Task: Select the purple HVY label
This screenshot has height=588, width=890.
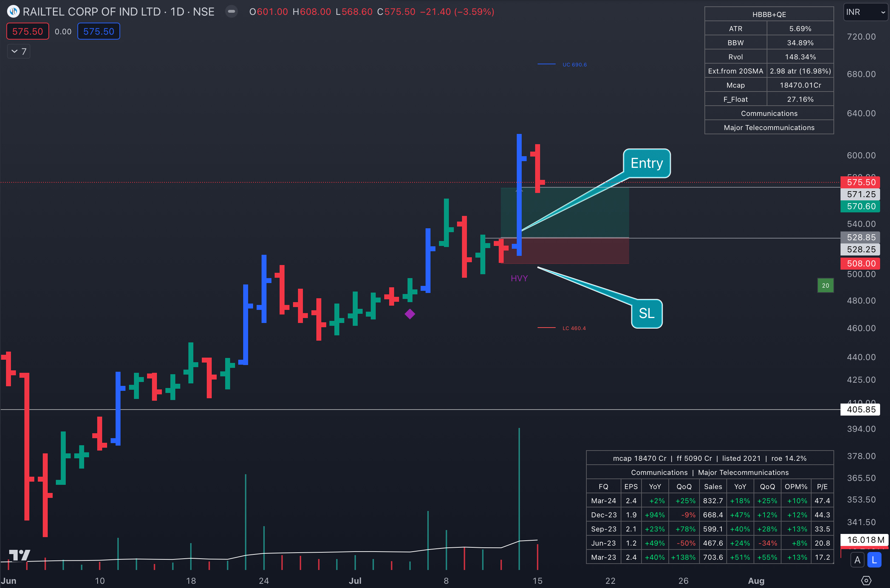Action: point(519,278)
